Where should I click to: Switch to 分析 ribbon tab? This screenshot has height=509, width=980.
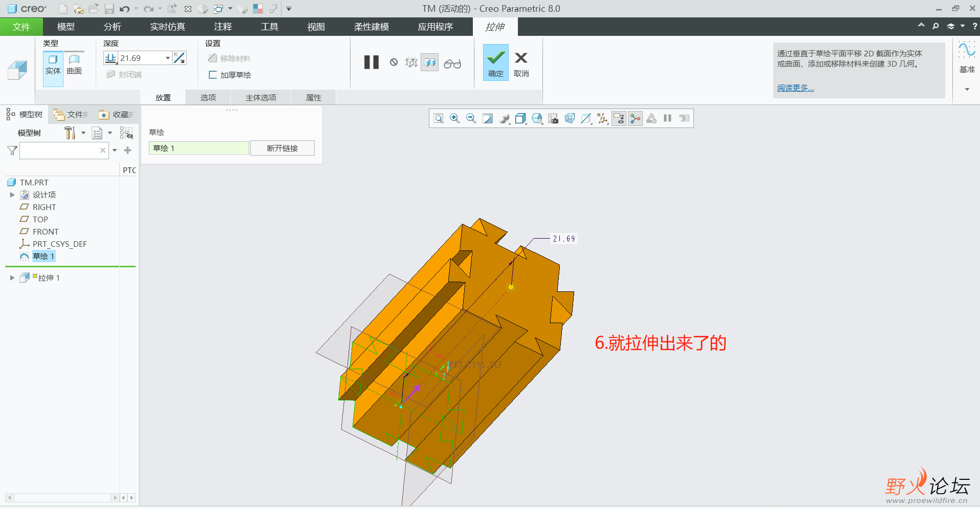tap(113, 27)
